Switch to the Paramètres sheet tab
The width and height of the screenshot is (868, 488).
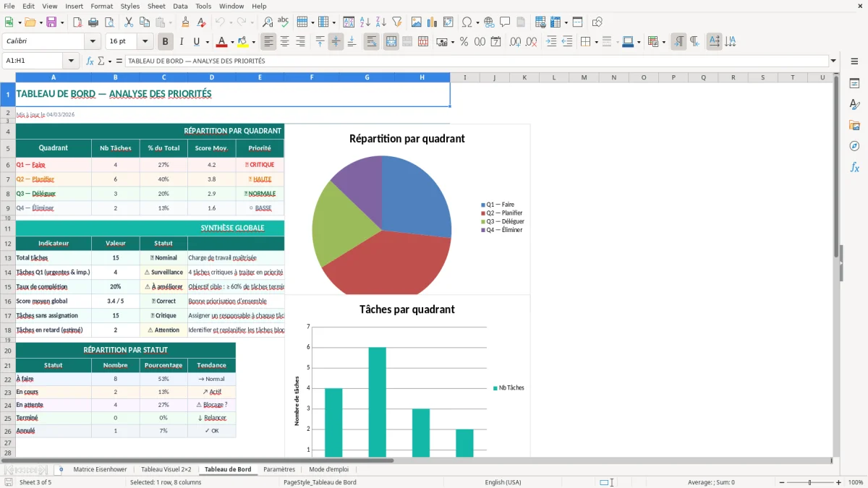[279, 469]
